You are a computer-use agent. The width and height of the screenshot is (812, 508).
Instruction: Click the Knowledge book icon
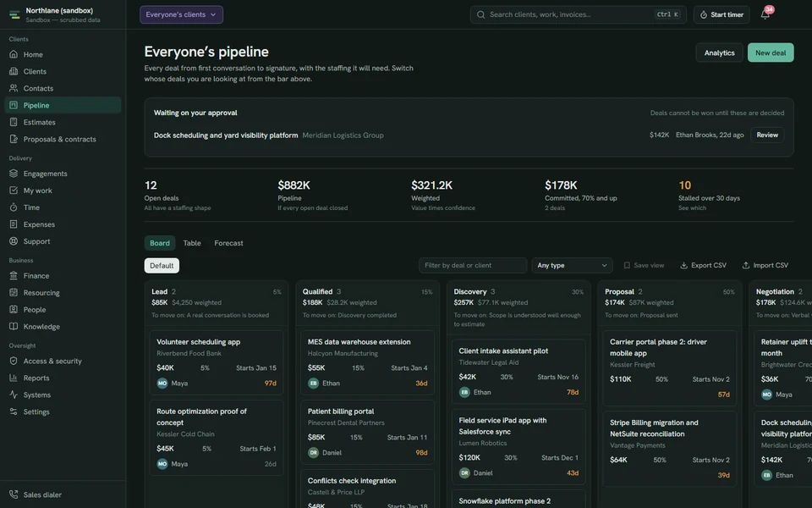click(x=14, y=326)
